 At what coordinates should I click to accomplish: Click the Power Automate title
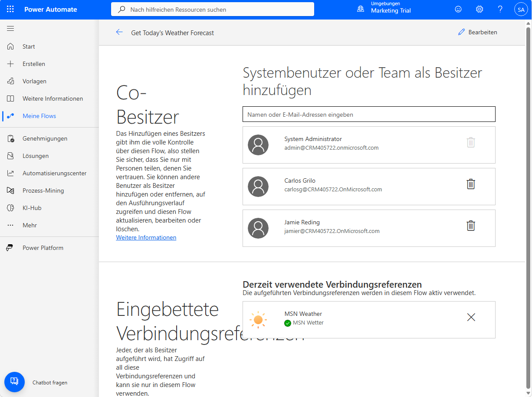(x=51, y=9)
